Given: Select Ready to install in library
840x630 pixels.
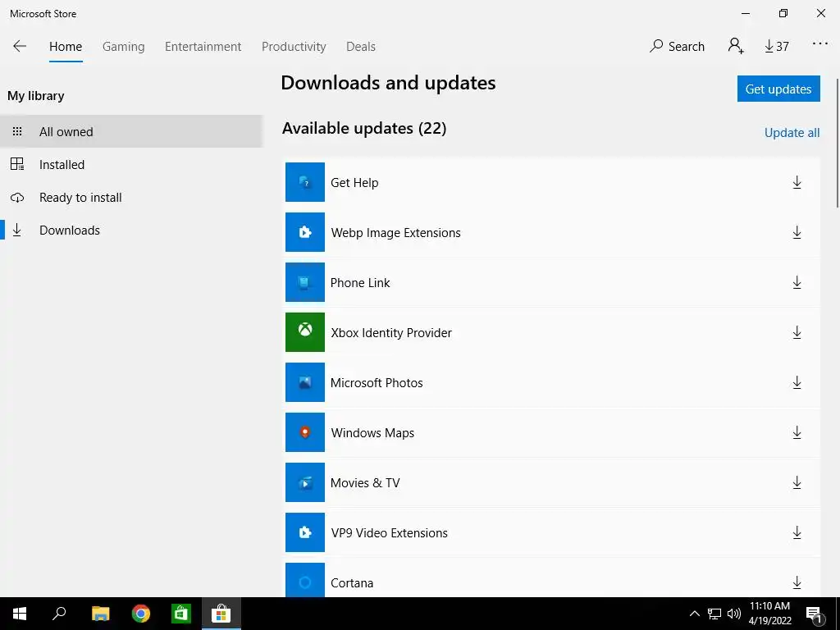Looking at the screenshot, I should tap(131, 197).
